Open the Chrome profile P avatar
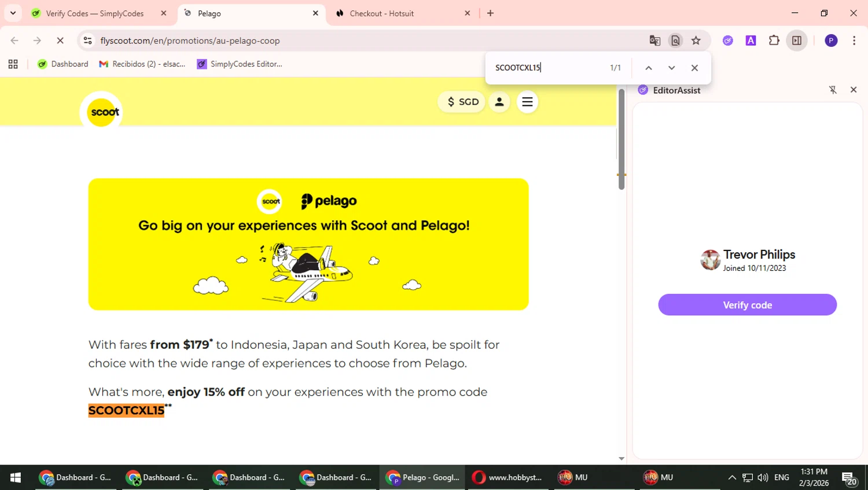The image size is (868, 490). (x=831, y=40)
